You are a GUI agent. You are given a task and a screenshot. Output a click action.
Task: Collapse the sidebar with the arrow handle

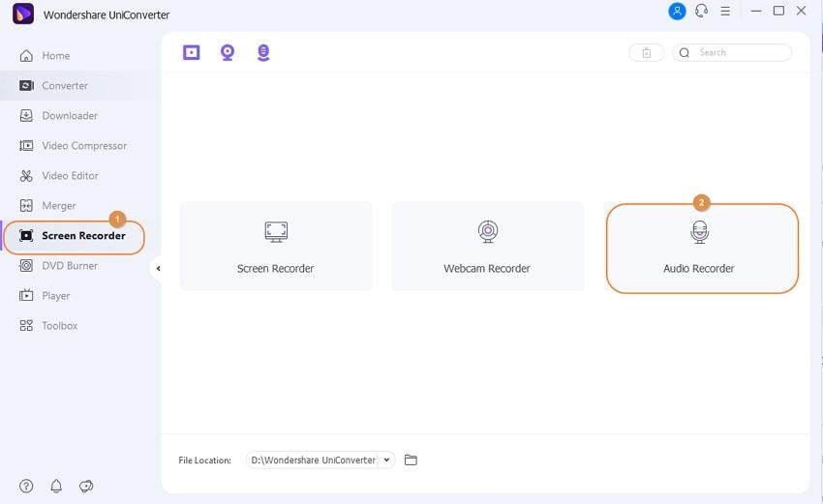[158, 269]
